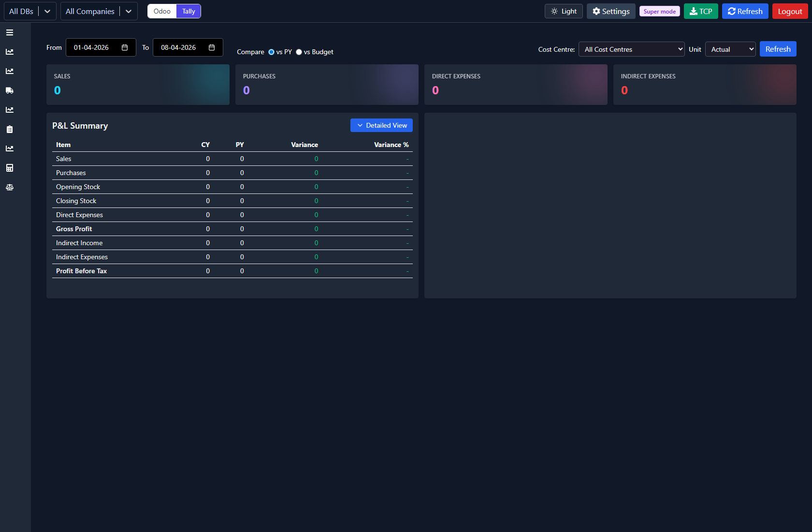Open the balance scale icon in the sidebar

pyautogui.click(x=10, y=187)
